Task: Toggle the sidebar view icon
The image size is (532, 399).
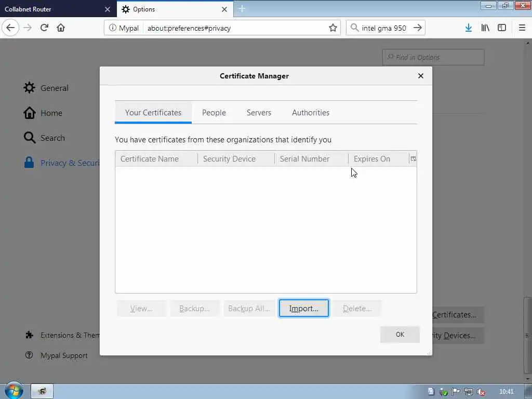Action: 502,28
